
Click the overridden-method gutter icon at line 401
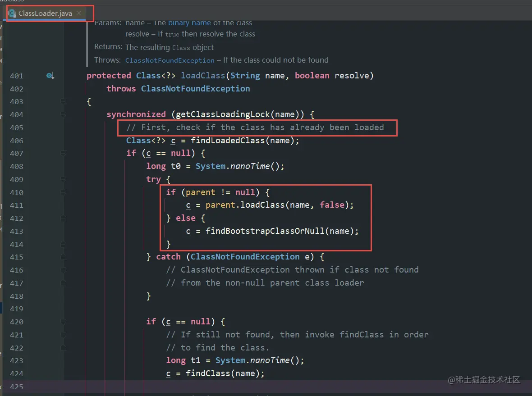tap(50, 76)
